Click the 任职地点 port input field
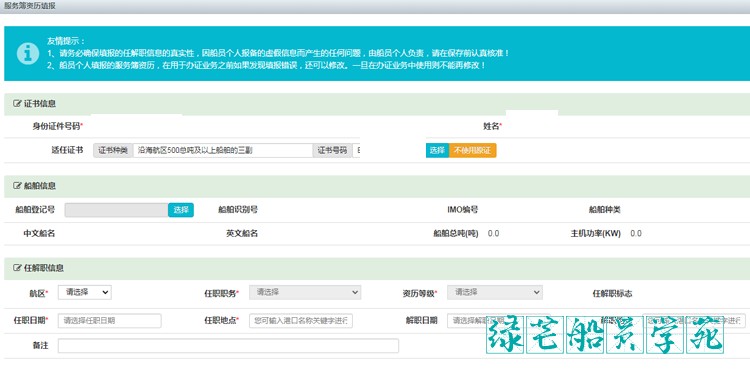Viewport: 750px width, 372px height. (x=301, y=321)
